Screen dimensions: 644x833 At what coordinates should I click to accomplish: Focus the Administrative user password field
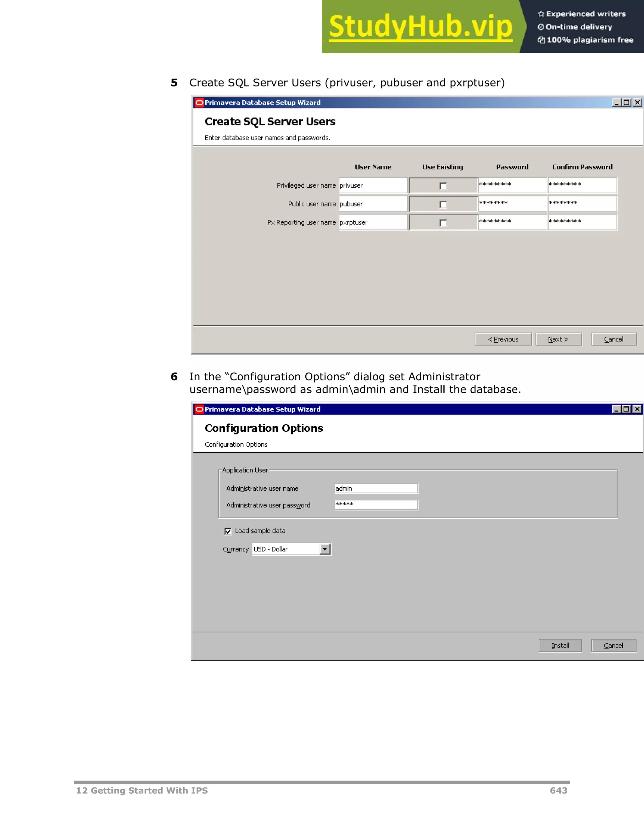376,505
